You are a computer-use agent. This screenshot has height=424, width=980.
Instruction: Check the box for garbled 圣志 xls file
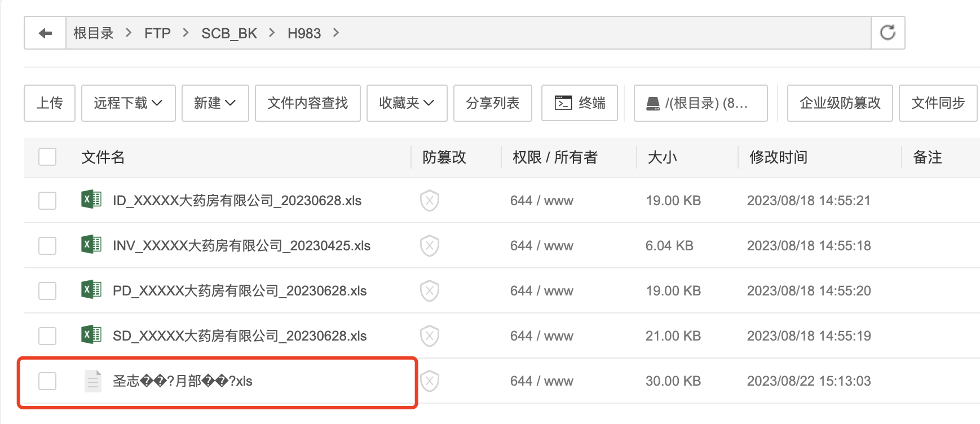47,381
